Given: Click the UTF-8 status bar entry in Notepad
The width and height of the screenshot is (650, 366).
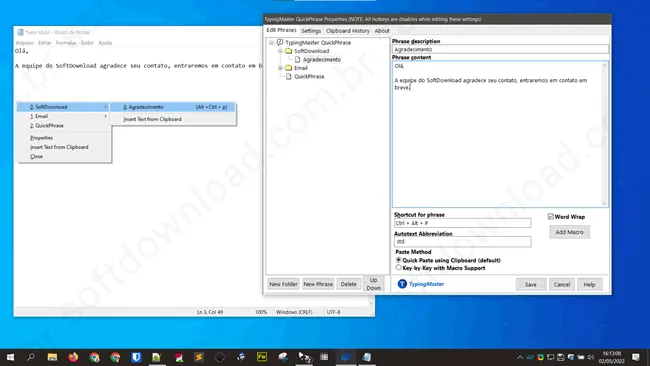Looking at the screenshot, I should 334,312.
